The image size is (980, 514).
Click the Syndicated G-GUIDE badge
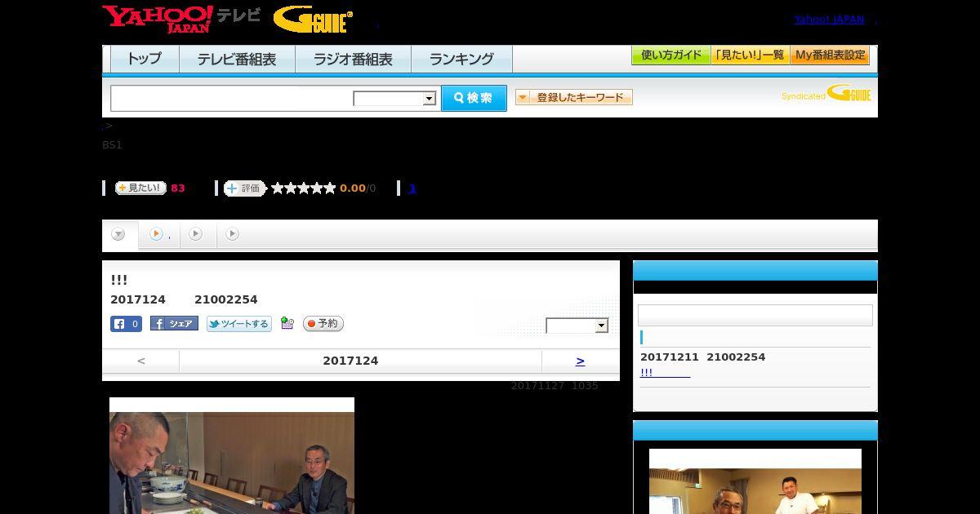point(826,94)
